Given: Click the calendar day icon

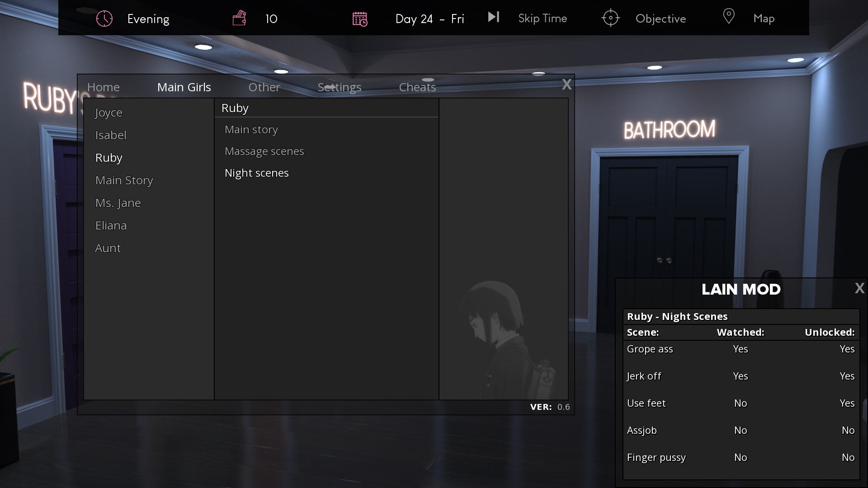Looking at the screenshot, I should [360, 19].
